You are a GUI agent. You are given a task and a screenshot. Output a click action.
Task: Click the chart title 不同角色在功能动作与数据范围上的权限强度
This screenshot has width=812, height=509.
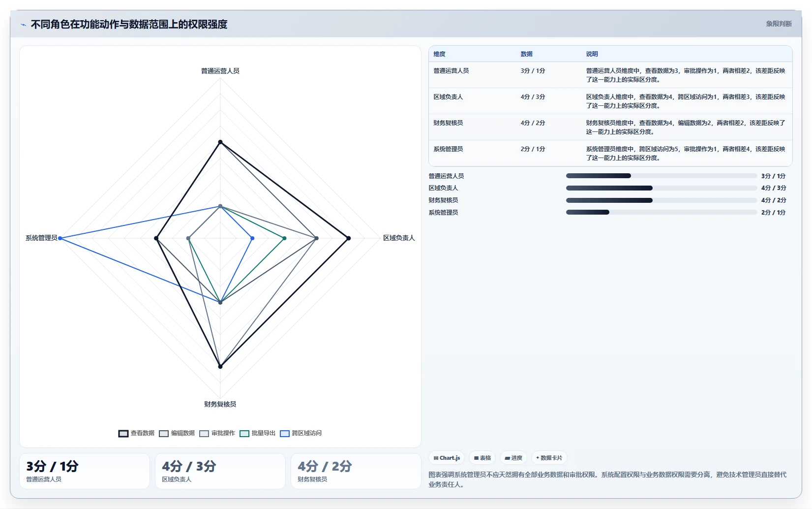[x=129, y=24]
